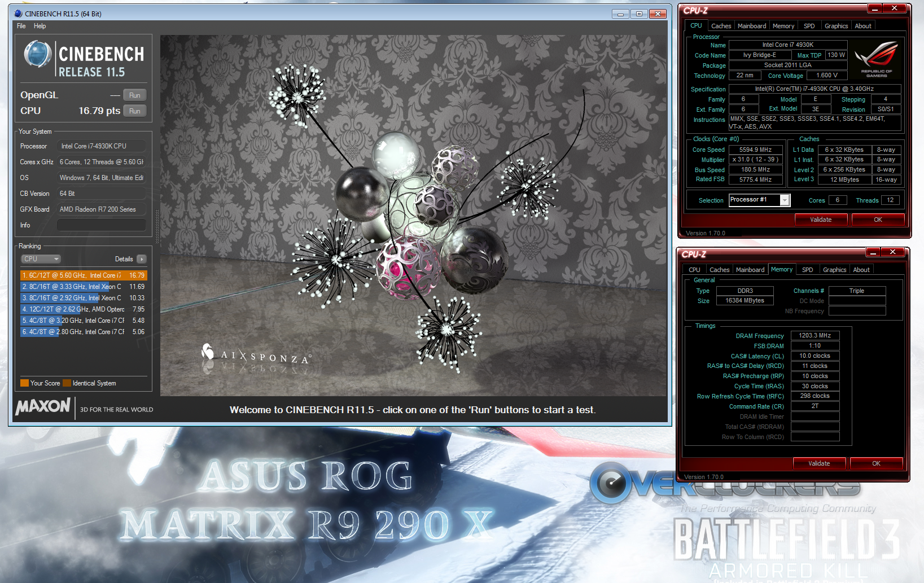
Task: Click the Cinebench title bar app icon
Action: (x=18, y=14)
